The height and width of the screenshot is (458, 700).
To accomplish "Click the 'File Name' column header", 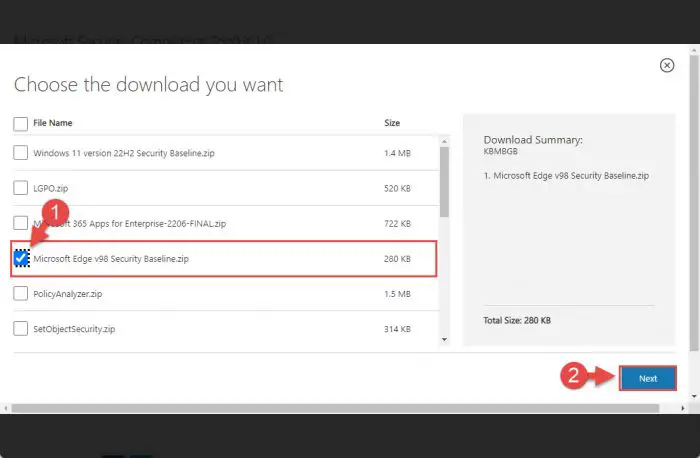I will tap(53, 123).
